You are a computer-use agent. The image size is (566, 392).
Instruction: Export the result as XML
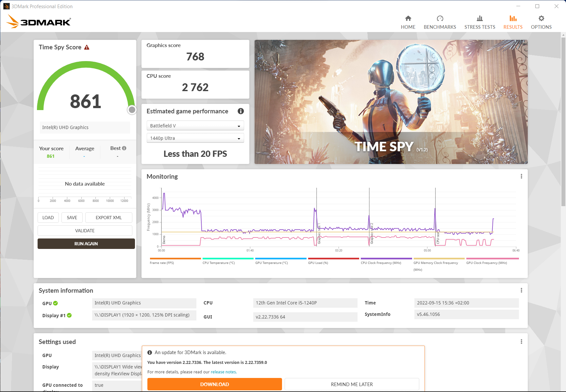108,218
